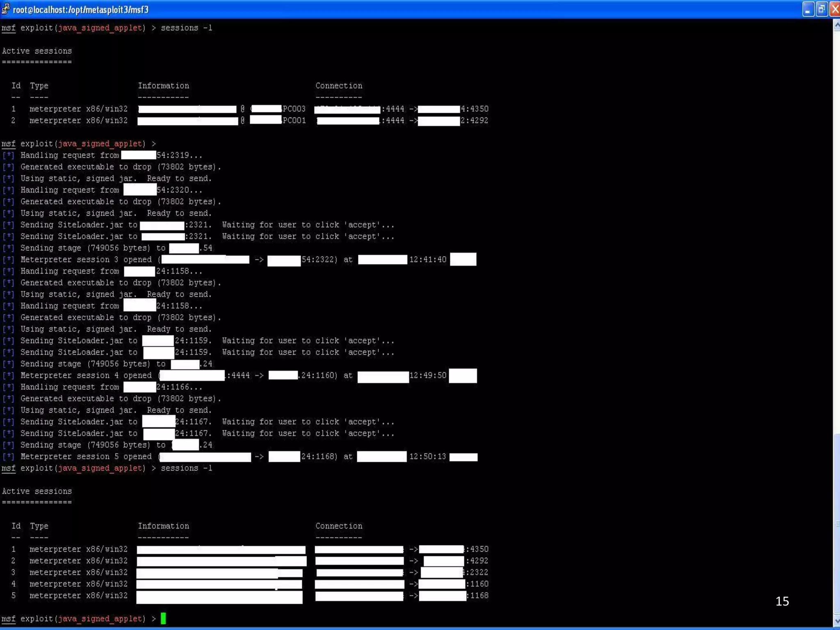
Task: Click the scrollbar down arrow
Action: tap(836, 621)
